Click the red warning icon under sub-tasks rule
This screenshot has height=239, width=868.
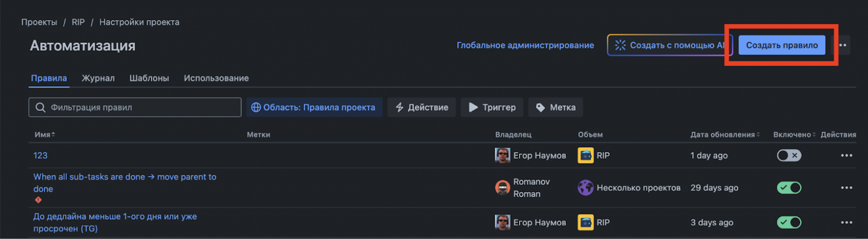coord(38,200)
